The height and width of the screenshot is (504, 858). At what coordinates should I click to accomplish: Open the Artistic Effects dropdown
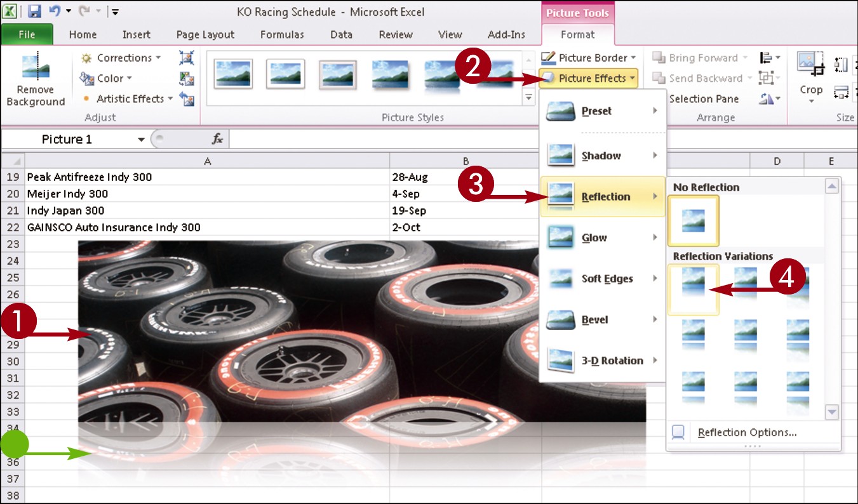point(127,98)
